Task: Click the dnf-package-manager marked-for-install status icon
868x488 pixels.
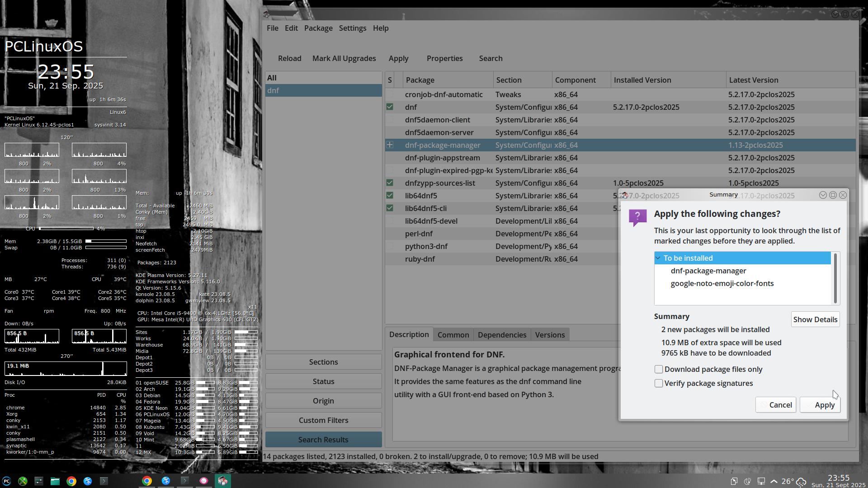Action: pos(390,145)
